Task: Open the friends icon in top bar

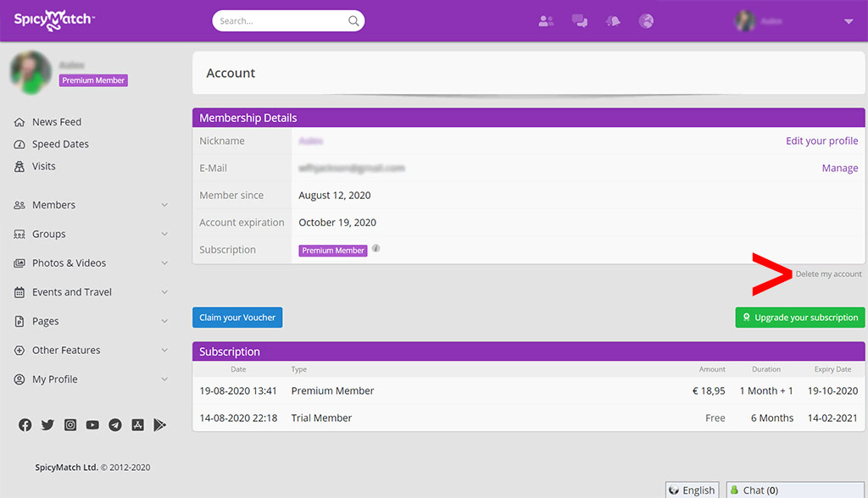Action: pos(546,21)
